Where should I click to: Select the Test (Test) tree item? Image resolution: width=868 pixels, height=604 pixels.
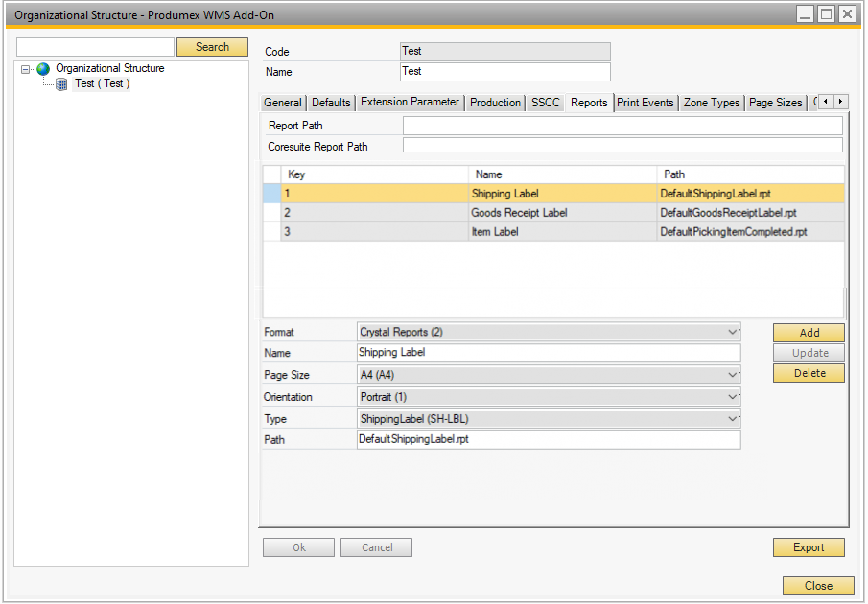click(102, 84)
